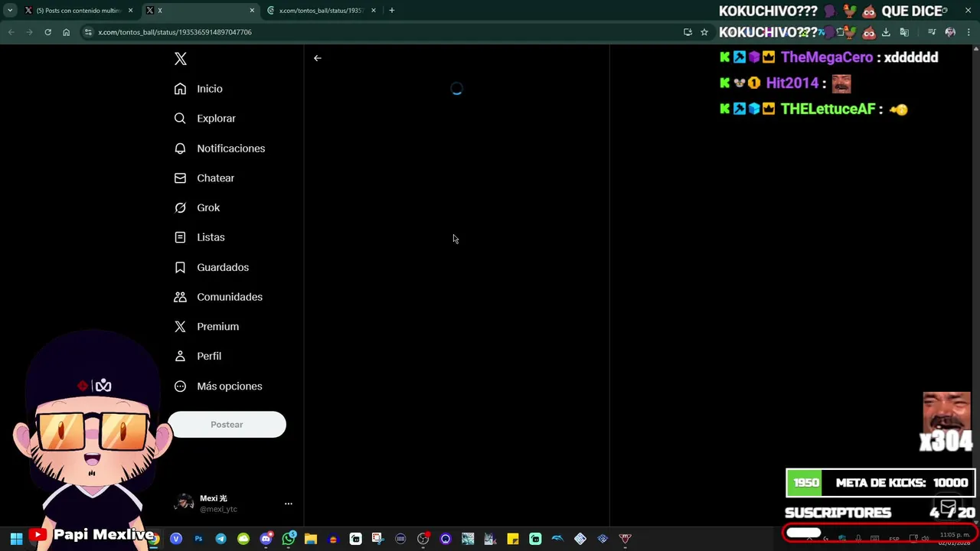980x551 pixels.
Task: Open the Inicio home page
Action: [x=198, y=89]
